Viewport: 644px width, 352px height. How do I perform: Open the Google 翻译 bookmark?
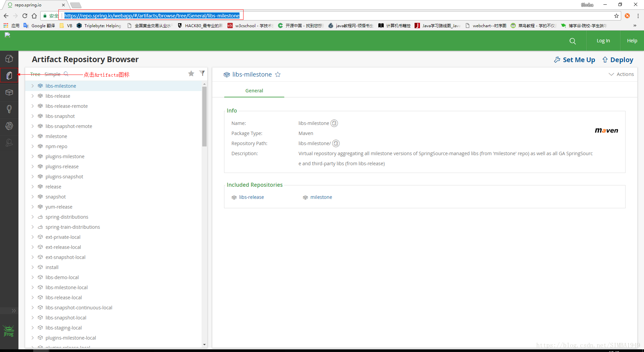(x=39, y=26)
